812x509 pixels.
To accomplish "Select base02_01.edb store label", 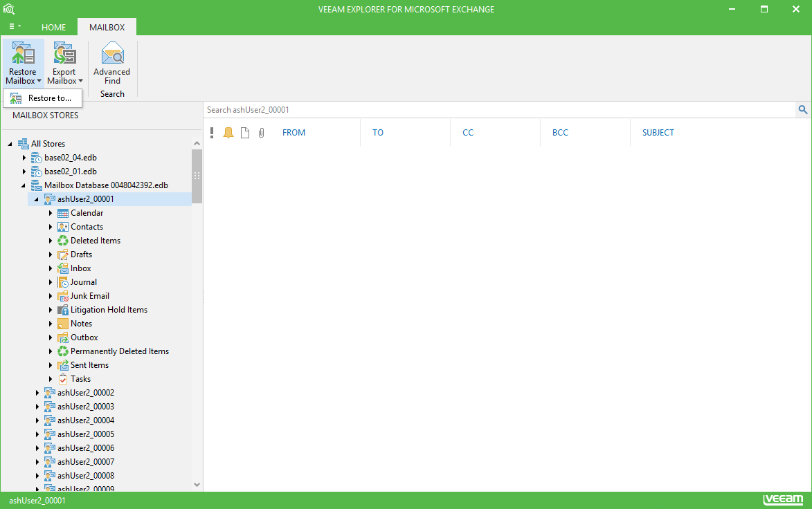I will [71, 172].
